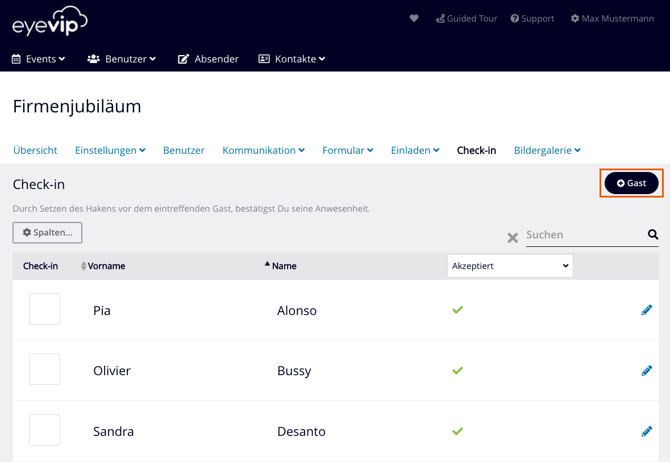
Task: Check in guest Olivier Bussy
Action: coord(45,370)
